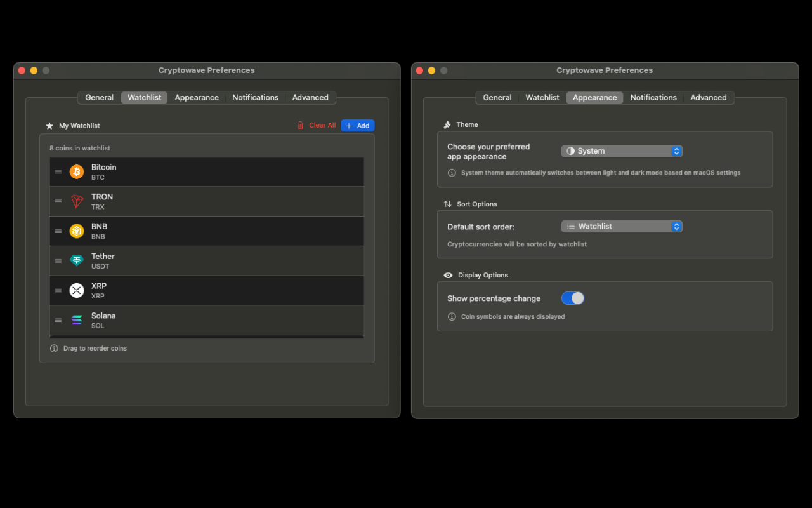Select the TRON coin icon
The image size is (812, 508).
coord(77,201)
